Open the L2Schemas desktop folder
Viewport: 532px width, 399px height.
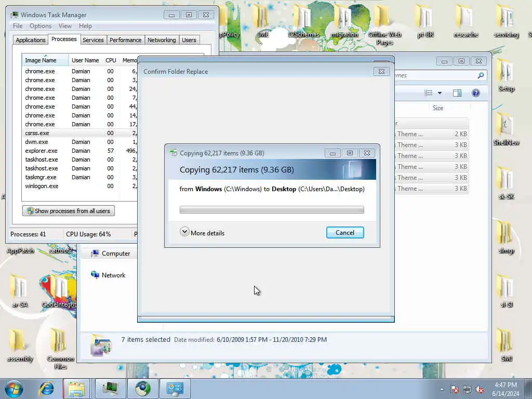(x=303, y=20)
